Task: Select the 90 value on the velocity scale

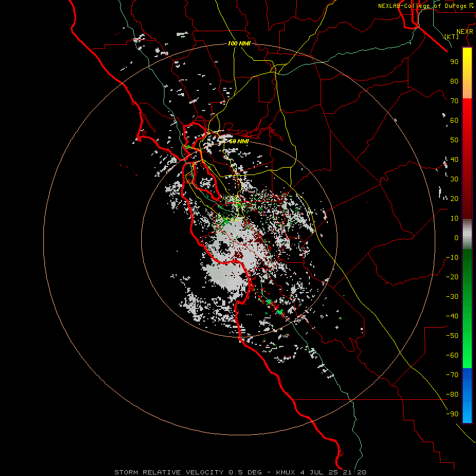Action: [454, 62]
